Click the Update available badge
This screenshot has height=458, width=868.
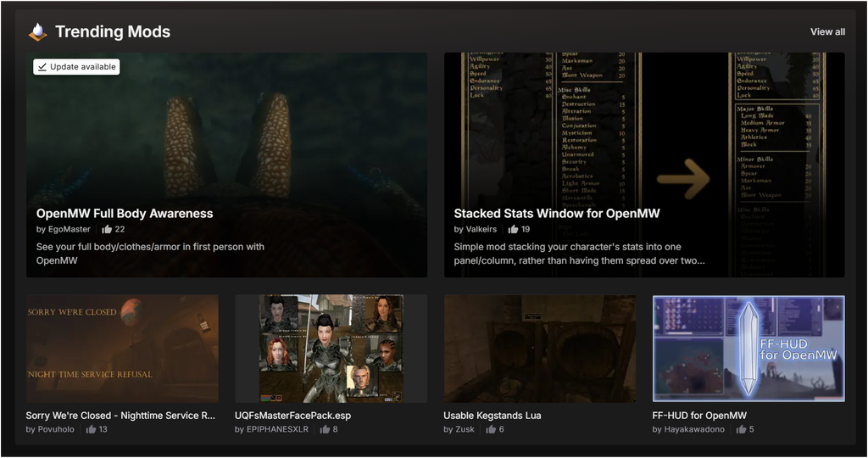click(76, 67)
